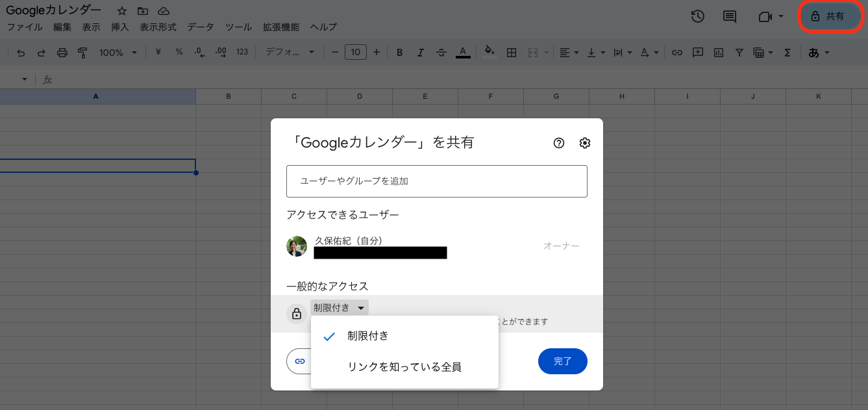The width and height of the screenshot is (868, 410).
Task: Open the 挿入 menu
Action: pos(120,27)
